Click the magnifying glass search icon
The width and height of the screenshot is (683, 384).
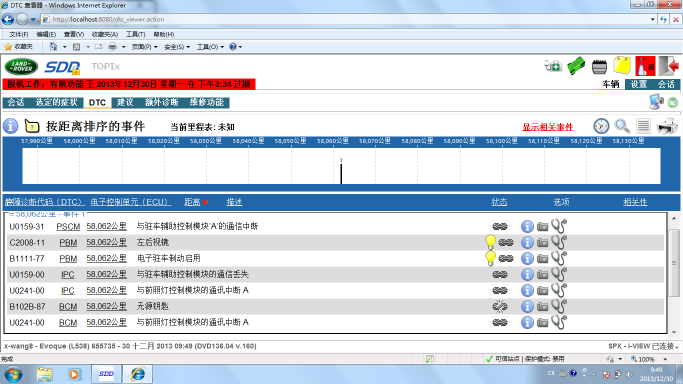pos(622,126)
